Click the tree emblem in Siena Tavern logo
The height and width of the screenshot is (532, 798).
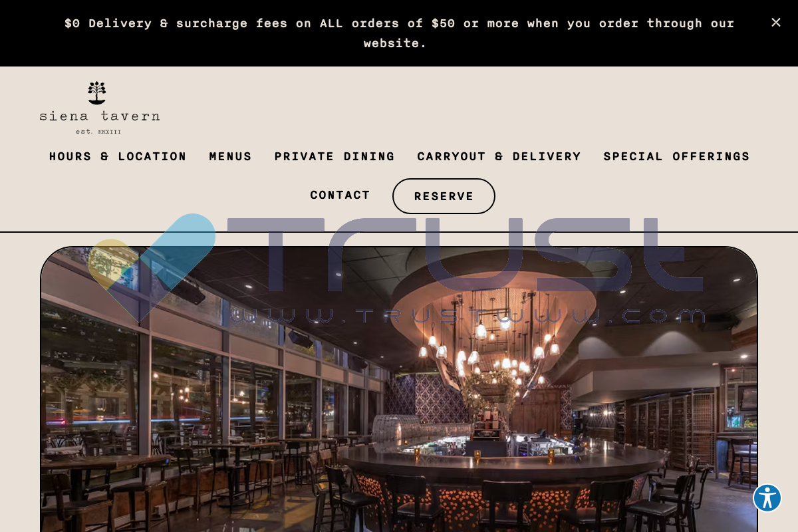coord(97,93)
